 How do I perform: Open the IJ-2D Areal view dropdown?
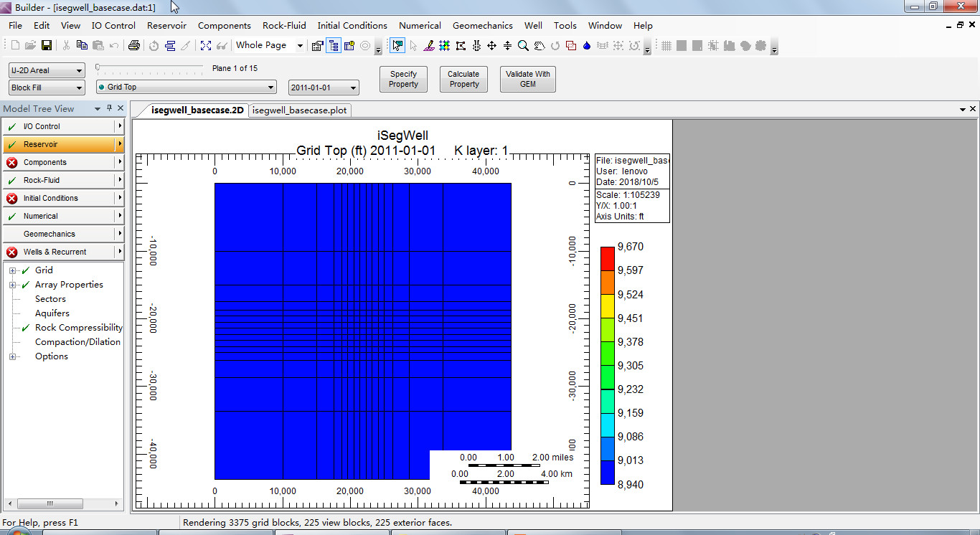(x=47, y=70)
